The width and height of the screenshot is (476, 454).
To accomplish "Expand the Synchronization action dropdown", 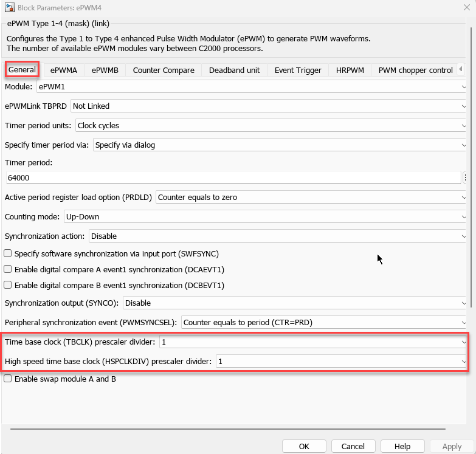I will [x=277, y=236].
